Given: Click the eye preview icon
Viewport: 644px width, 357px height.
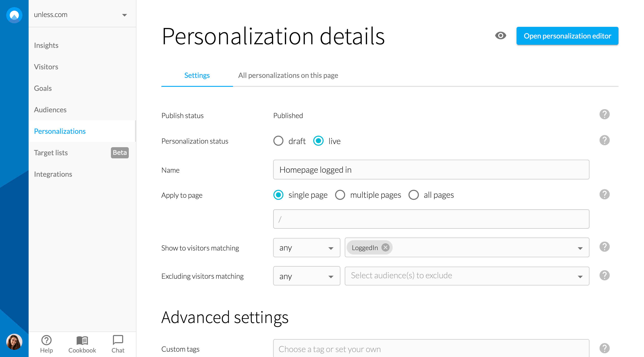Looking at the screenshot, I should coord(500,36).
